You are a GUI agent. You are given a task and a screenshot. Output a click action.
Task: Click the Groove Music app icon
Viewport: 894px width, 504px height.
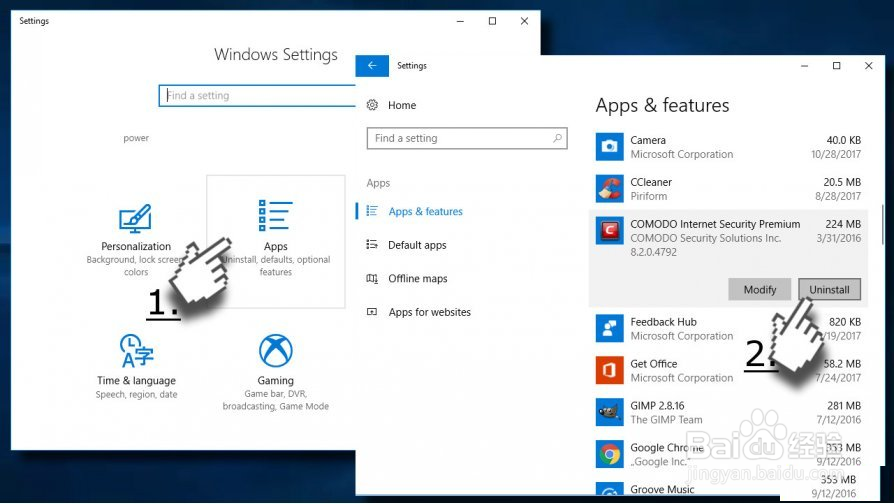tap(609, 489)
